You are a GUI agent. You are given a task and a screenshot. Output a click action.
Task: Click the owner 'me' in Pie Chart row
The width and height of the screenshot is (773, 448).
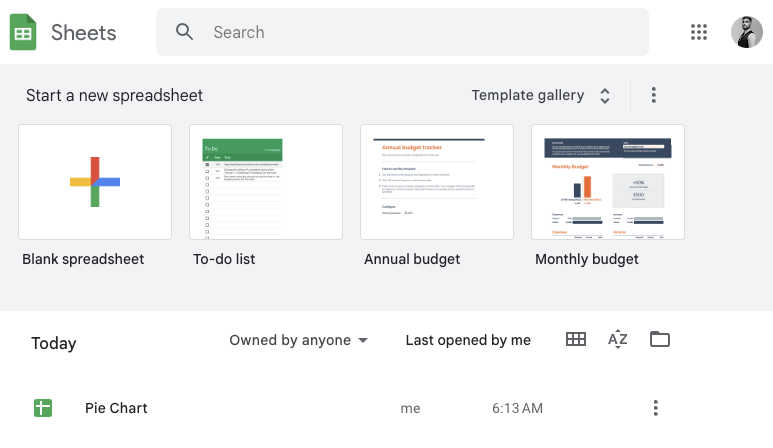pyautogui.click(x=410, y=409)
